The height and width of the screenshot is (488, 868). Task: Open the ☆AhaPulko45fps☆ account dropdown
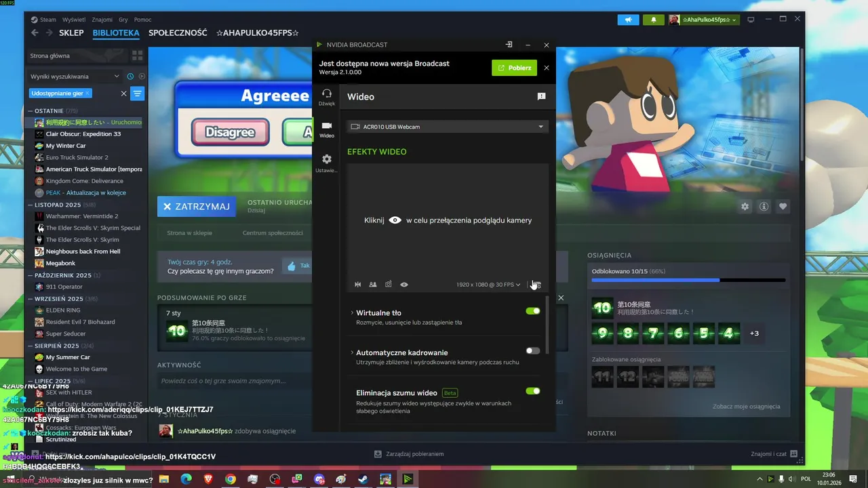tap(703, 20)
